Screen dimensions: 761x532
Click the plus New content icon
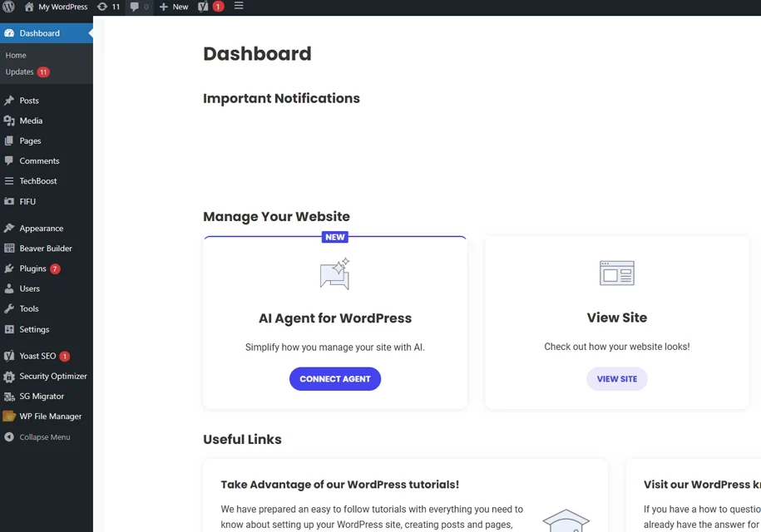pyautogui.click(x=164, y=7)
